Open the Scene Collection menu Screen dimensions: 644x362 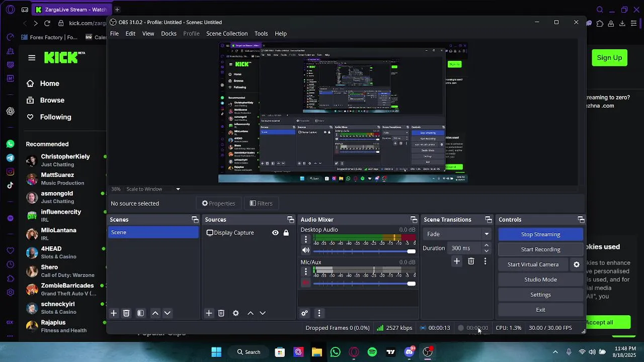click(x=227, y=34)
